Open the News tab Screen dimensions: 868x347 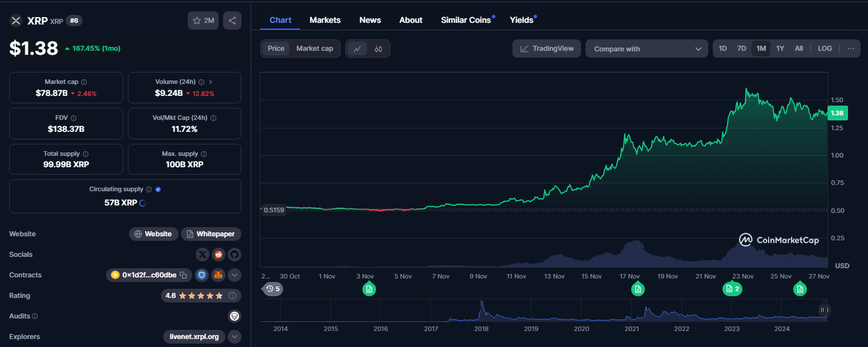pyautogui.click(x=370, y=20)
